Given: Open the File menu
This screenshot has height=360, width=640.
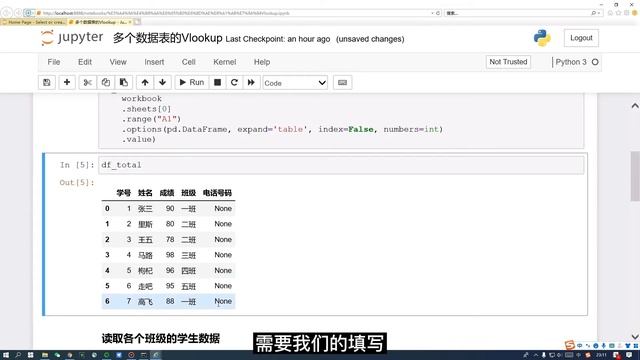Looking at the screenshot, I should (x=53, y=62).
